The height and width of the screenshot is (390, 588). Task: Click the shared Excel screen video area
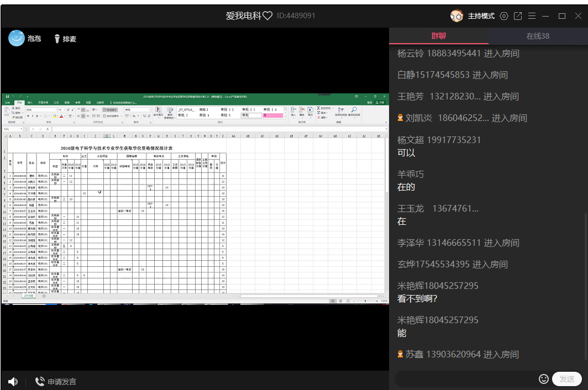coord(195,199)
